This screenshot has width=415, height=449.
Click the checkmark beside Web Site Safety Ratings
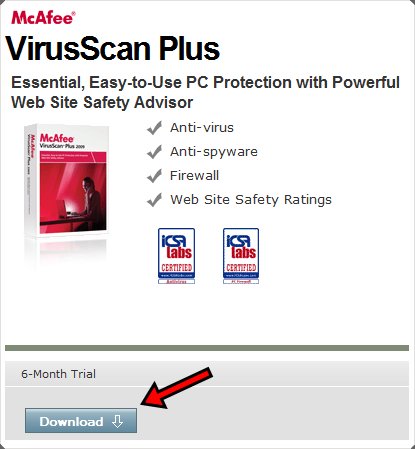tap(154, 200)
